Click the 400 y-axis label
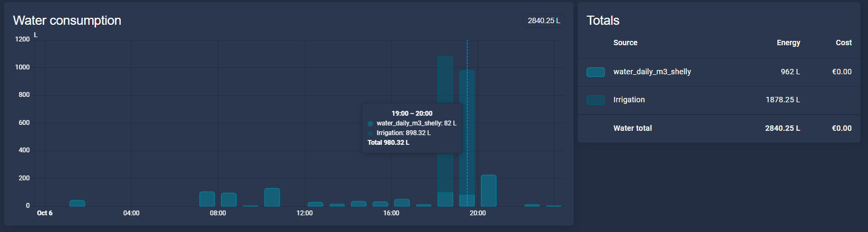 coord(24,150)
